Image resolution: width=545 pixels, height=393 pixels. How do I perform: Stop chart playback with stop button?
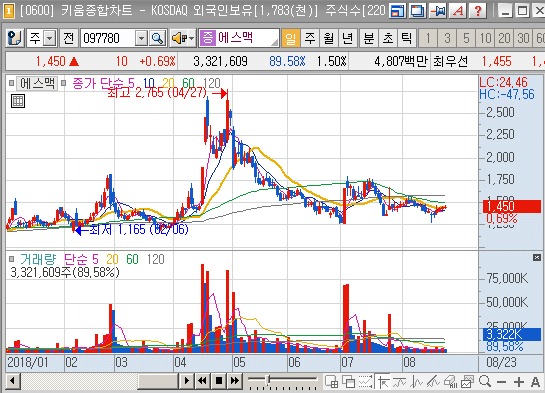(219, 381)
